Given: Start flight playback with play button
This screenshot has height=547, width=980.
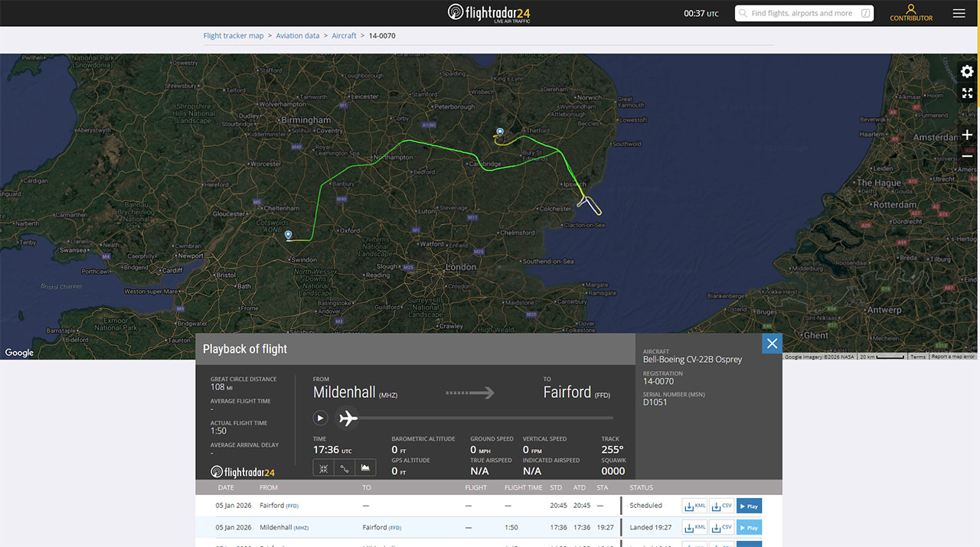Looking at the screenshot, I should click(x=321, y=418).
